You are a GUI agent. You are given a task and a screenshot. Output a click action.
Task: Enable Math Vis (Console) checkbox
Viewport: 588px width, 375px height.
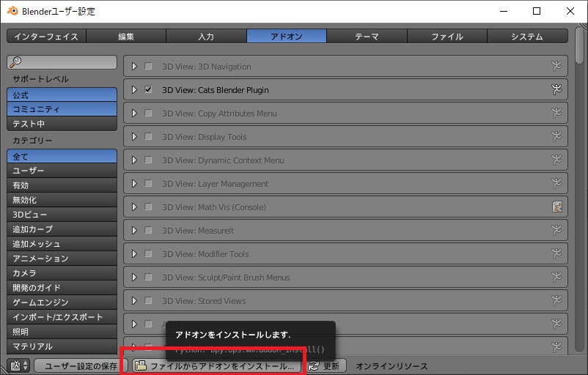[148, 207]
